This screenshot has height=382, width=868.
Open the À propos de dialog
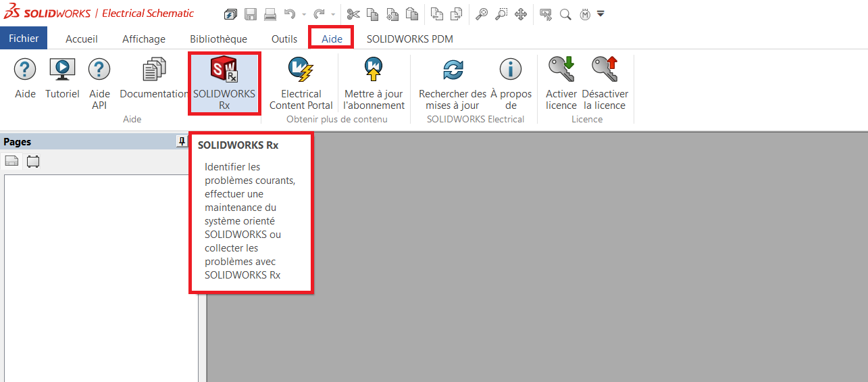coord(511,84)
